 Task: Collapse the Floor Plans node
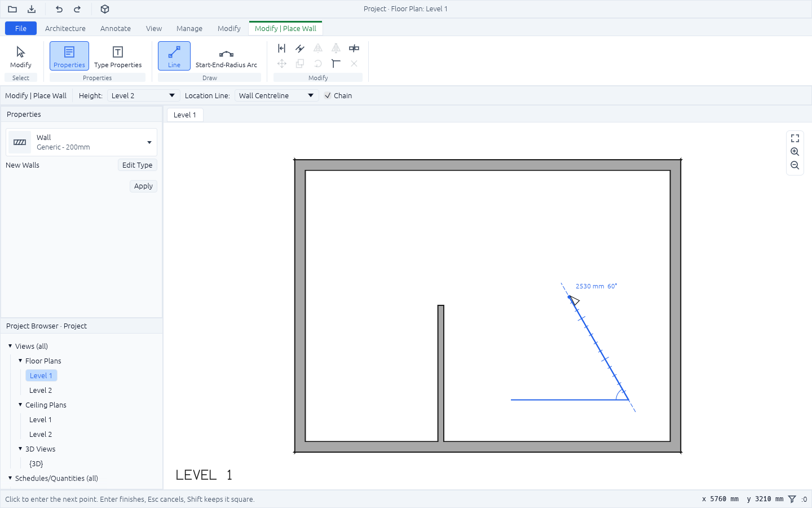click(x=20, y=361)
